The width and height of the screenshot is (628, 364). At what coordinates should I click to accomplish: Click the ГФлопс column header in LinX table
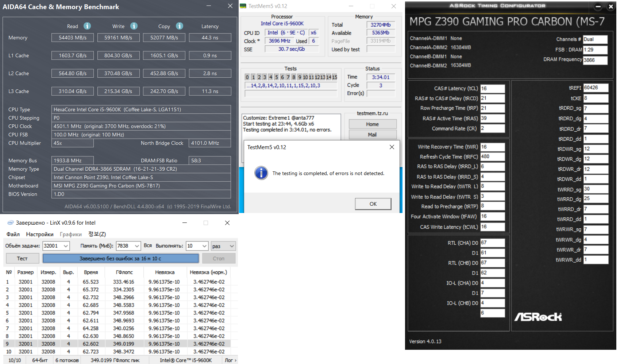124,272
